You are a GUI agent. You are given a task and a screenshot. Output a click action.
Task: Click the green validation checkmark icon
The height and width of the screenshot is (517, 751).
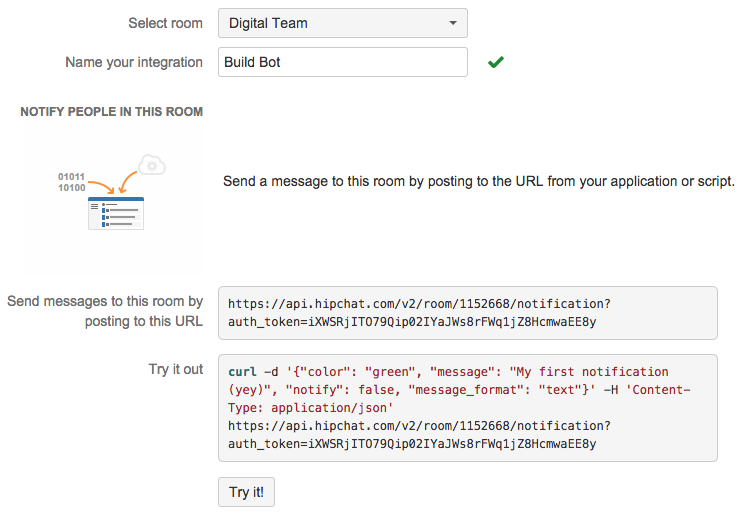point(496,62)
